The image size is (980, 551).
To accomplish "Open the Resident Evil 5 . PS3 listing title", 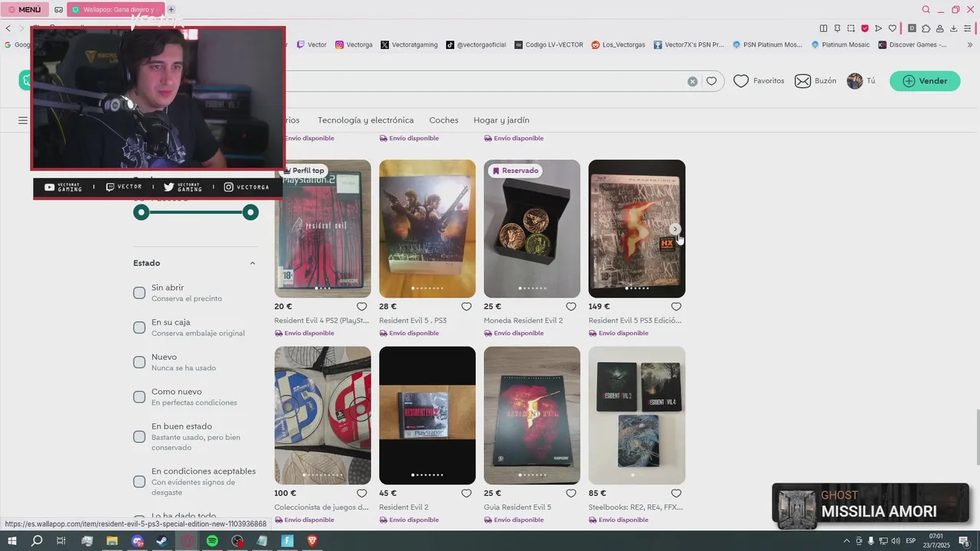I will (413, 321).
